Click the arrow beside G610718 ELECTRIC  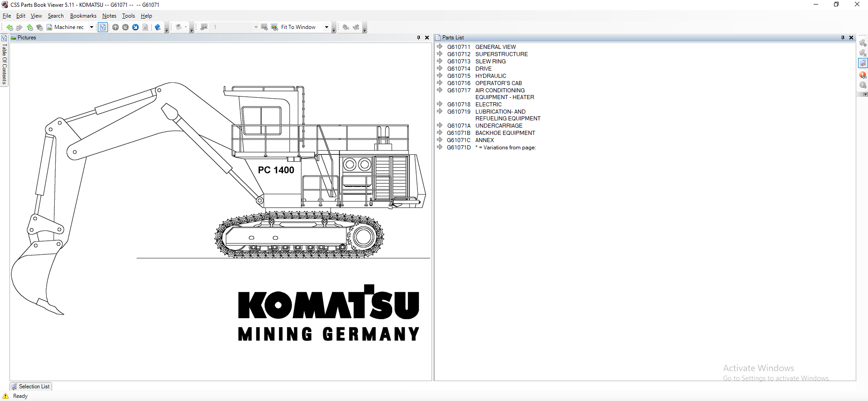(439, 104)
